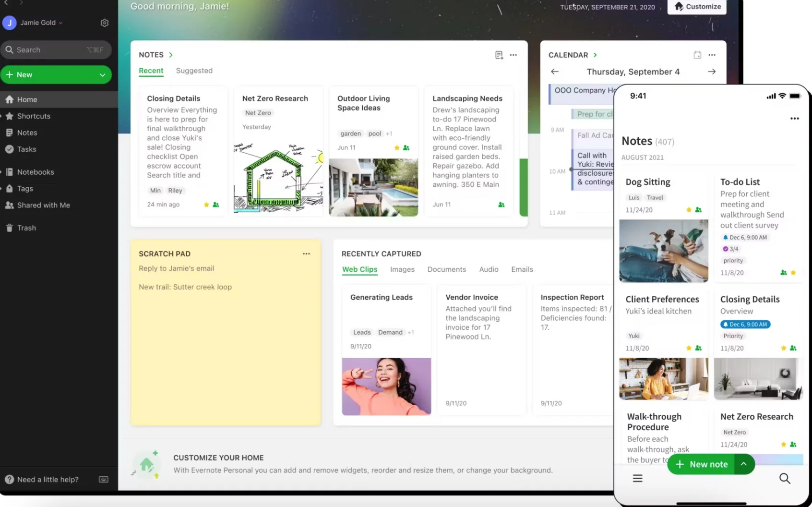Select the Images tab in Recently Captured
The image size is (812, 507).
402,269
